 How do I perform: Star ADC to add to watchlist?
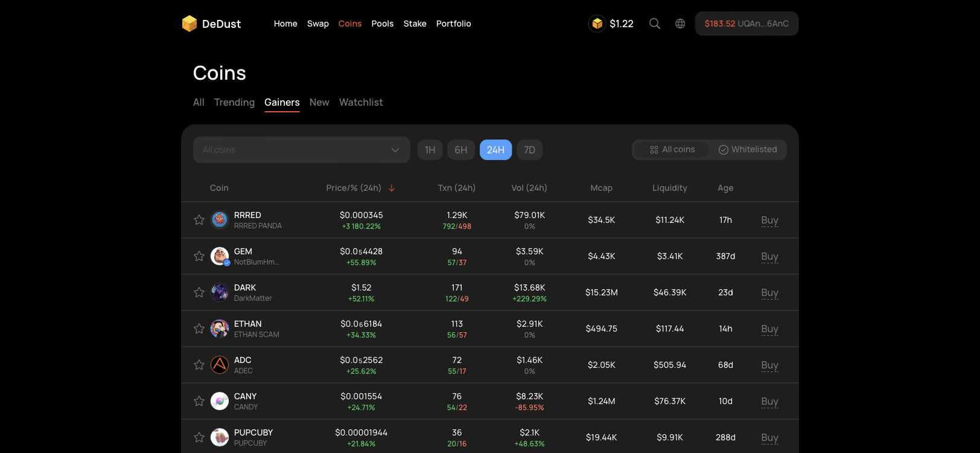click(199, 365)
